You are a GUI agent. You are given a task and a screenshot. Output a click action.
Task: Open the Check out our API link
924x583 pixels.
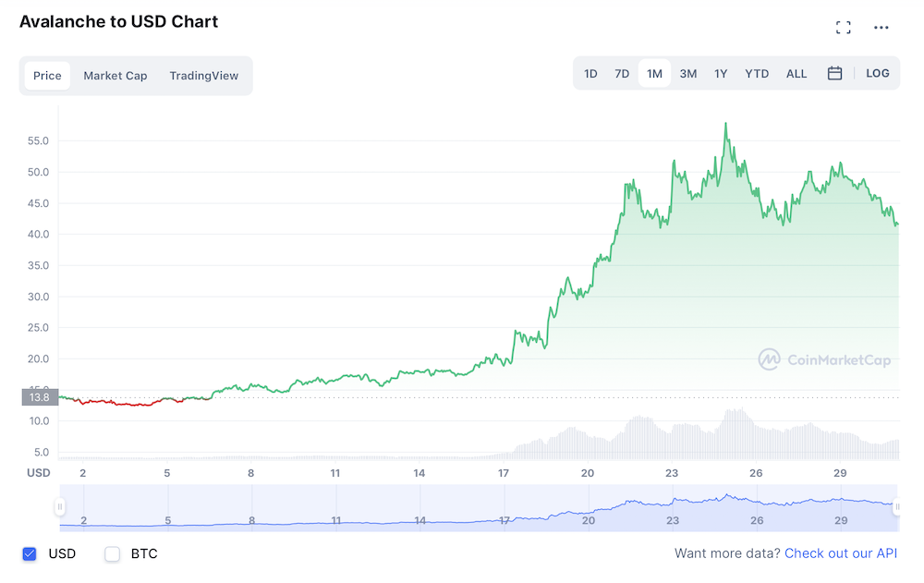841,553
